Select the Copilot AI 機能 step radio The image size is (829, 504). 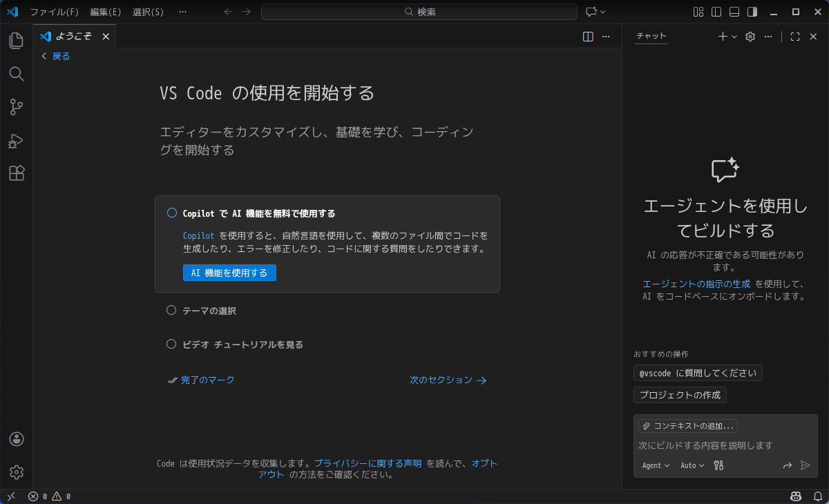(172, 213)
